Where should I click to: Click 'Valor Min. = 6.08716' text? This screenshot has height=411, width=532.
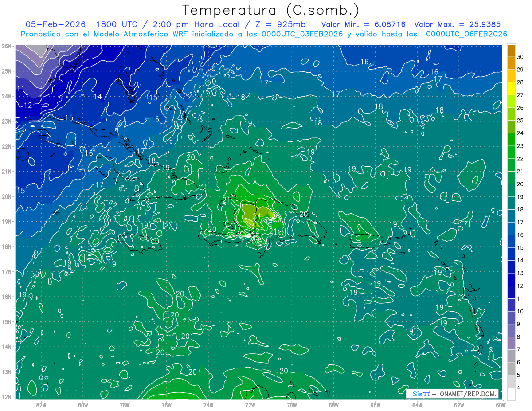(364, 24)
